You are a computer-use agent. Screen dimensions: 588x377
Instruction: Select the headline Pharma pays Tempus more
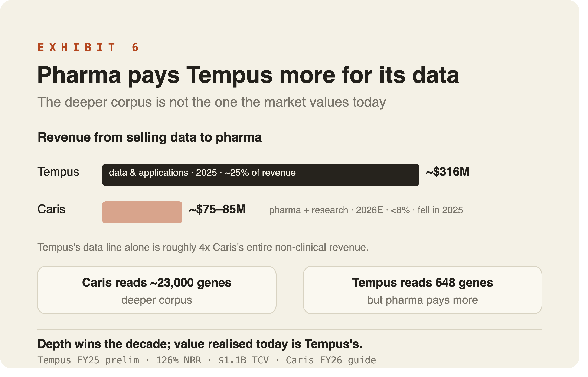click(x=248, y=75)
